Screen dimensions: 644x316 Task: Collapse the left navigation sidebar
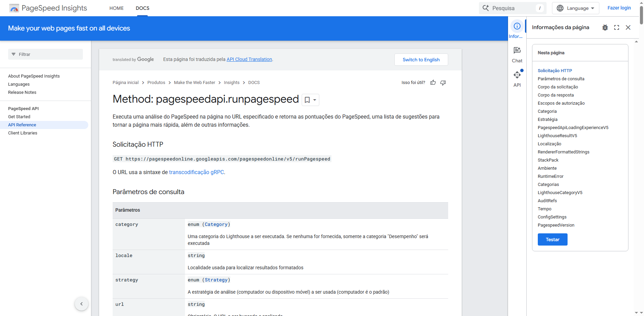pos(82,304)
